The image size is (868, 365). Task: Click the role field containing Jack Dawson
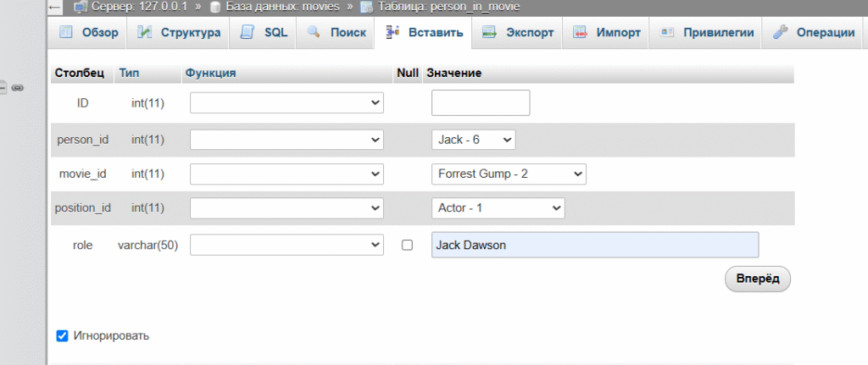[x=595, y=245]
